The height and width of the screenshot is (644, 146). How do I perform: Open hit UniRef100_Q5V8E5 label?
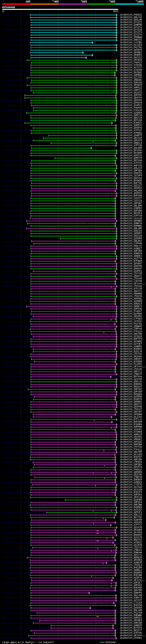(x=131, y=620)
